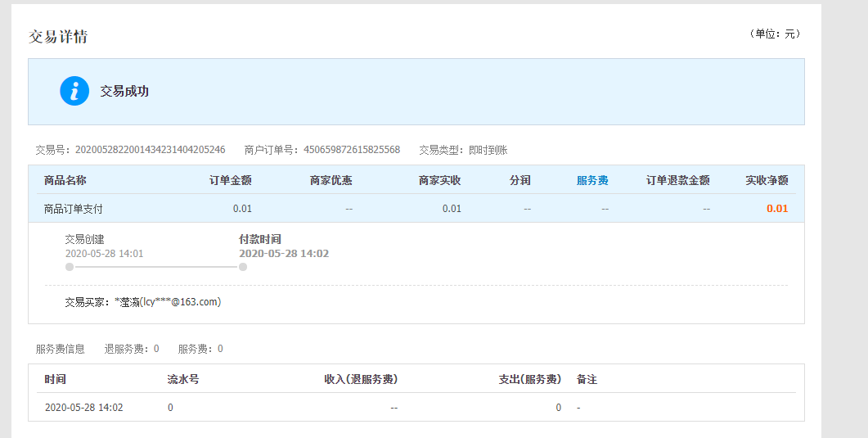The width and height of the screenshot is (868, 438).
Task: Click the 交易创建 timeline start dot
Action: [70, 267]
